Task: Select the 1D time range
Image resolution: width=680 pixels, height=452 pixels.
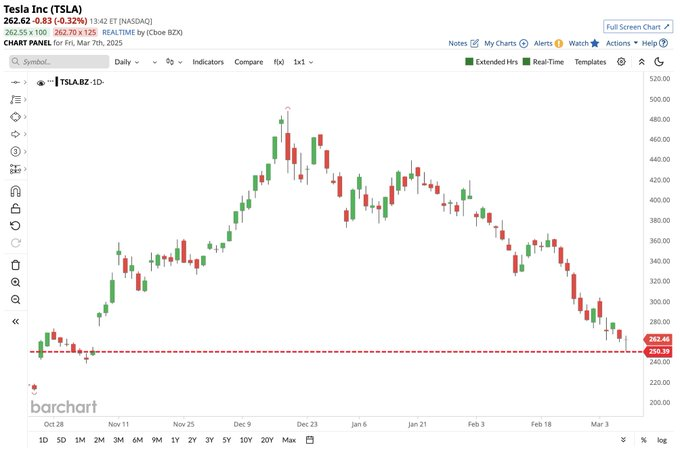Action: [43, 440]
